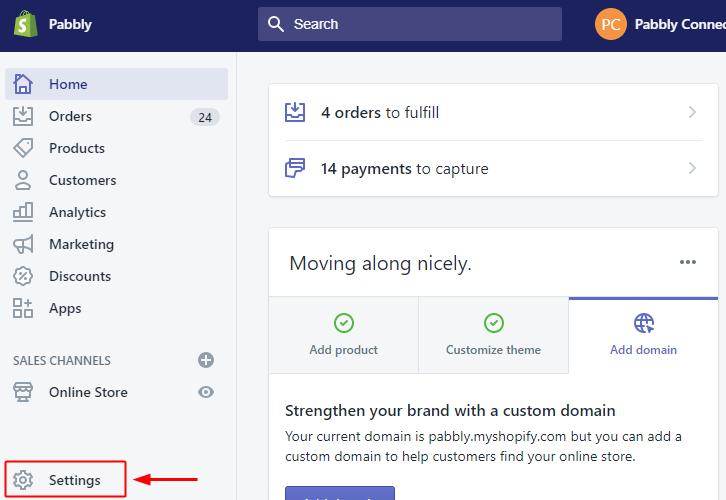Open the three-dot menu on the card
Screen dimensions: 726x500
pyautogui.click(x=687, y=262)
